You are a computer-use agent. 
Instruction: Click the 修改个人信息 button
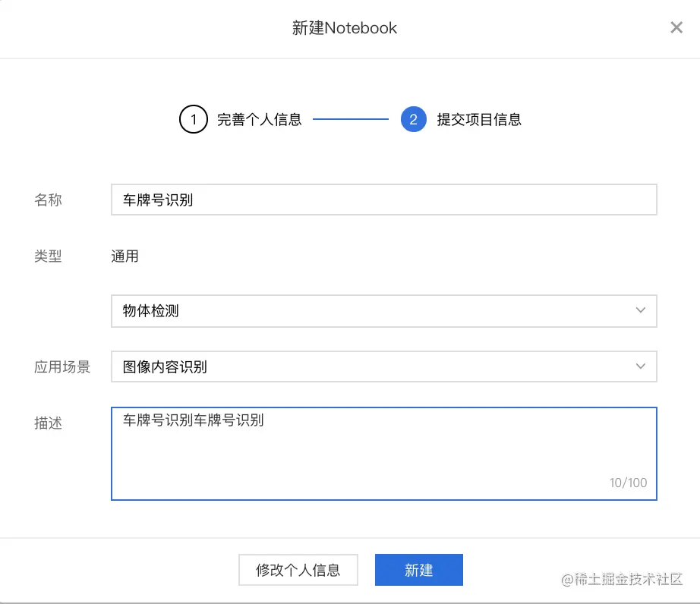click(x=298, y=570)
